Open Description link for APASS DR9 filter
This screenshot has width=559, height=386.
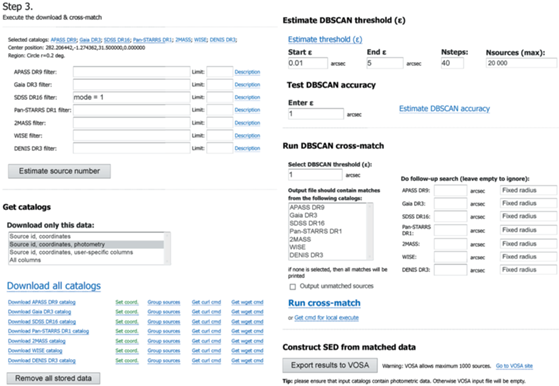[x=247, y=72]
